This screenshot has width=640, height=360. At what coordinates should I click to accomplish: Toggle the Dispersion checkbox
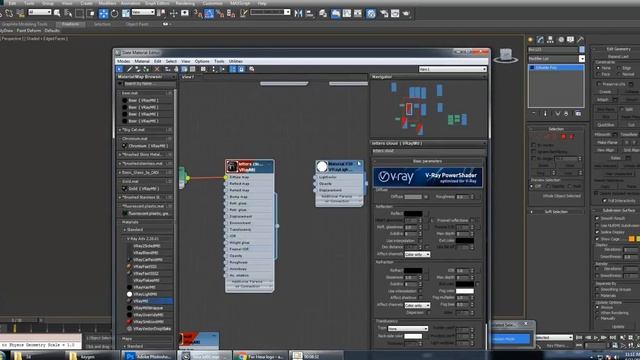[x=428, y=313]
